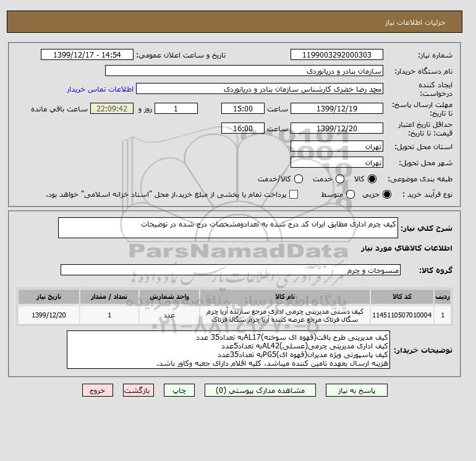Click the product name cell کیف دستی مدیریتی
The width and height of the screenshot is (476, 461).
pyautogui.click(x=285, y=315)
